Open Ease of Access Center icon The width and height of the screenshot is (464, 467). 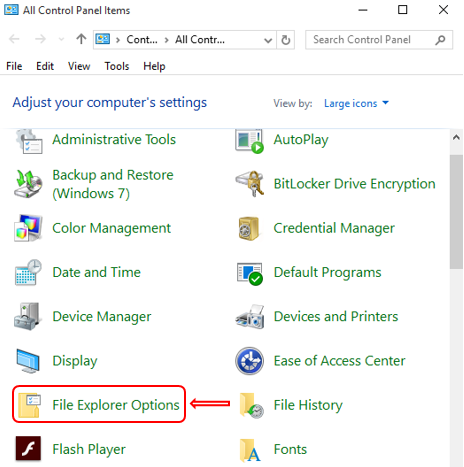coord(249,361)
